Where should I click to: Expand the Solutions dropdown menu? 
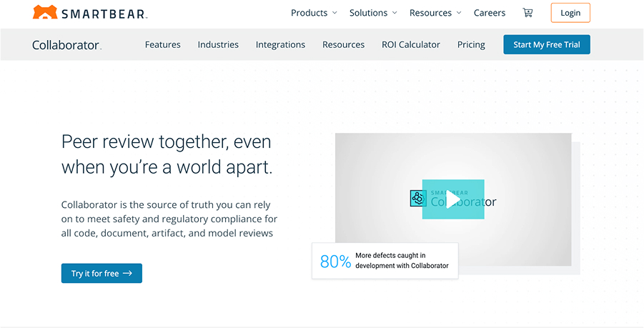click(x=373, y=13)
